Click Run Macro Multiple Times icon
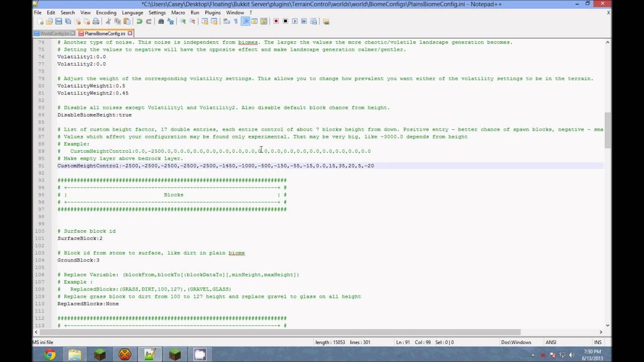Image resolution: width=644 pixels, height=362 pixels. pyautogui.click(x=304, y=21)
